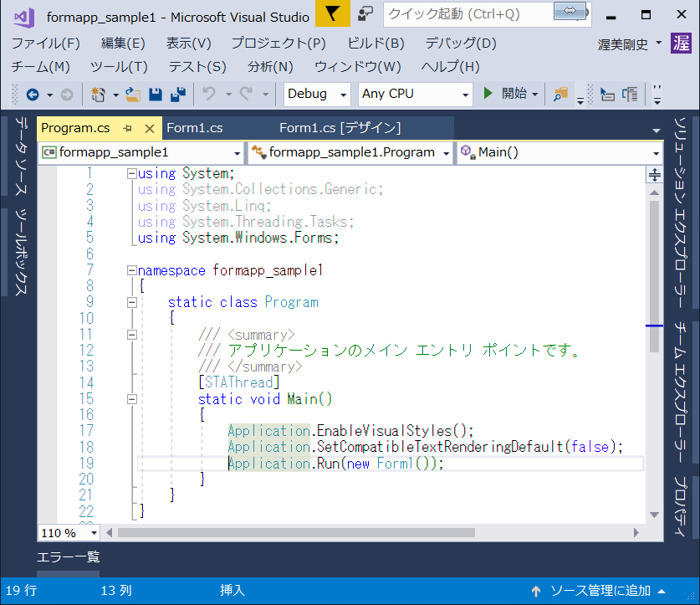Switch to the Form1.cs [デザイン] tab

340,128
